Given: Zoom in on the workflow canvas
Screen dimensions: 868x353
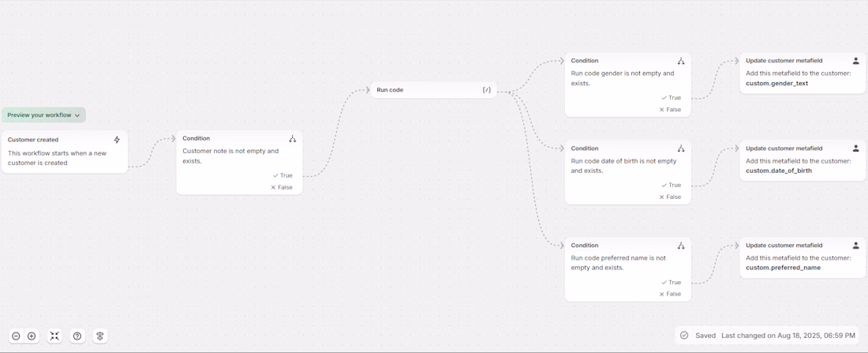Looking at the screenshot, I should (x=32, y=336).
